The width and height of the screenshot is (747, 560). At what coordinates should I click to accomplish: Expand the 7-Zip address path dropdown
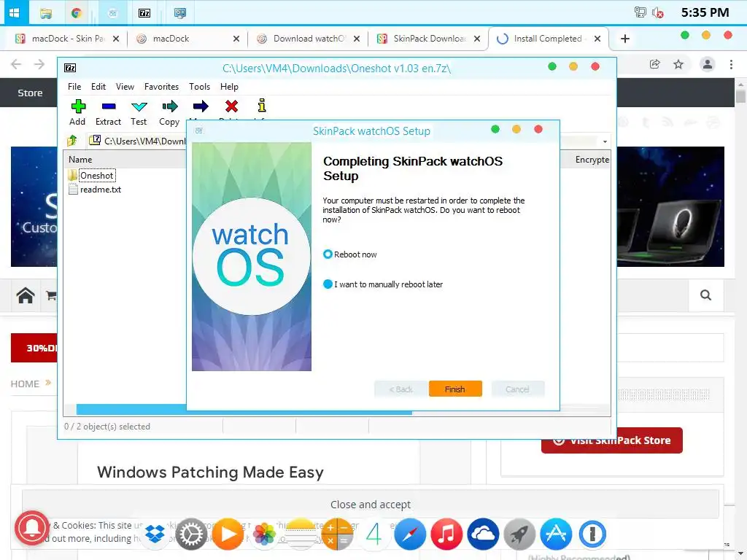(605, 141)
